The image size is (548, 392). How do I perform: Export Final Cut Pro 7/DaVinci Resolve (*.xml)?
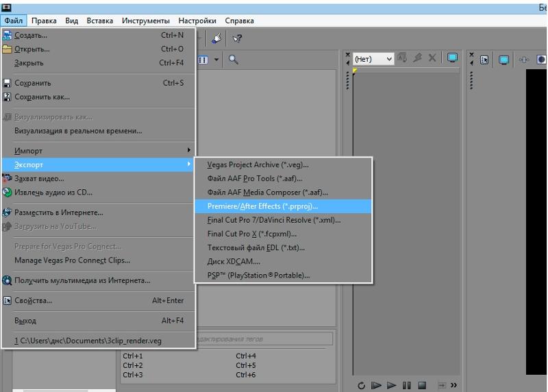(x=283, y=220)
